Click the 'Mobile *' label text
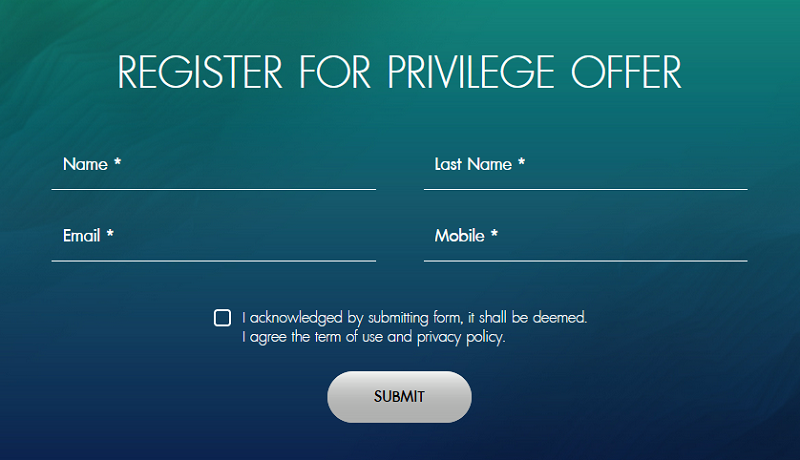The width and height of the screenshot is (800, 460). (x=466, y=236)
